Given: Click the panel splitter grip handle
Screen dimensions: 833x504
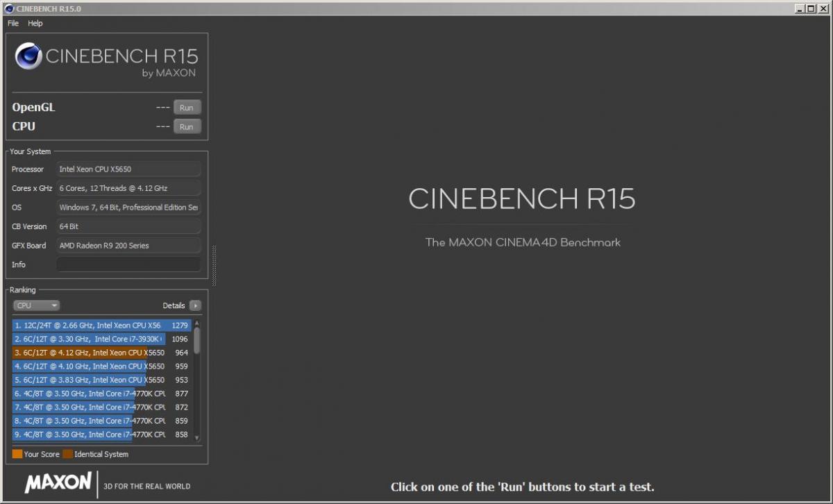Looking at the screenshot, I should [x=214, y=265].
